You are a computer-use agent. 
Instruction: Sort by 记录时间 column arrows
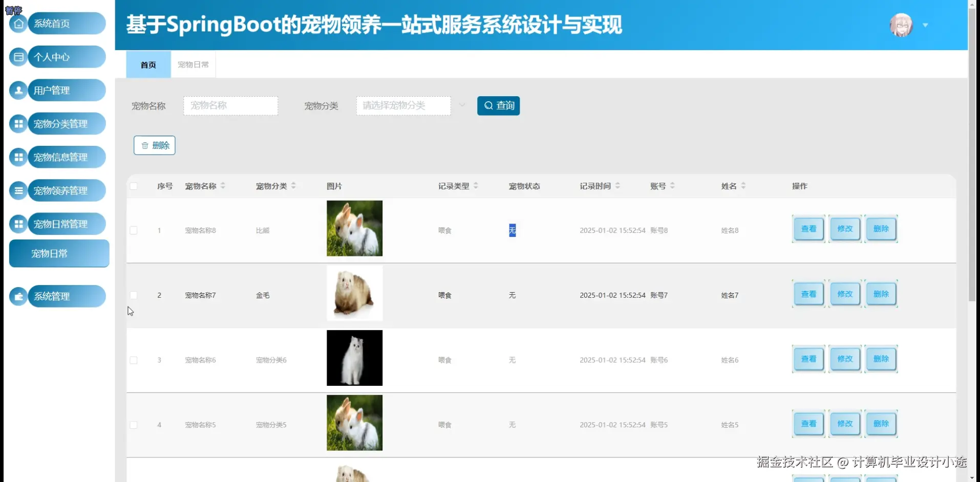tap(617, 186)
